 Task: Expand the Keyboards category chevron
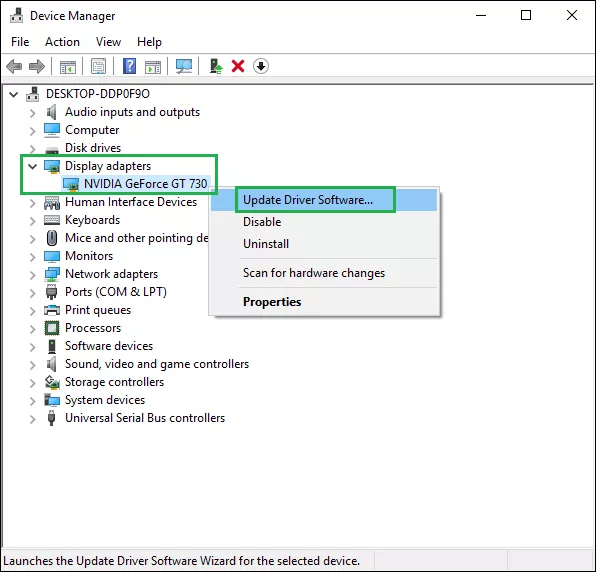click(33, 221)
